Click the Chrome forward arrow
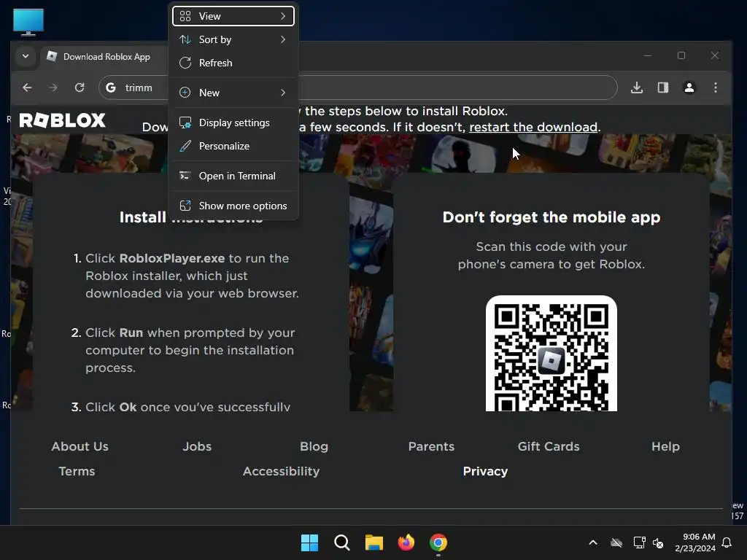Image resolution: width=747 pixels, height=560 pixels. click(53, 87)
